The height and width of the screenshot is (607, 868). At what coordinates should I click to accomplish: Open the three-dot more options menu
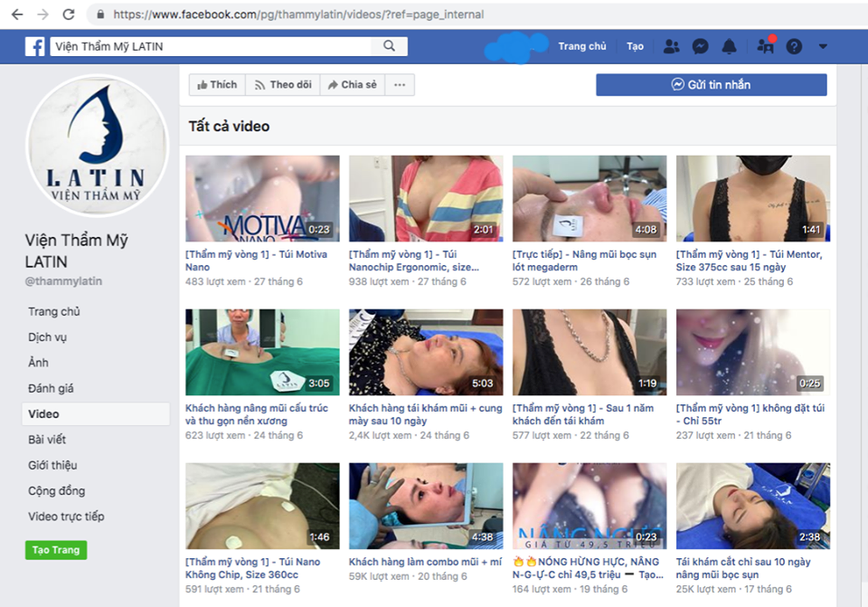pos(399,85)
